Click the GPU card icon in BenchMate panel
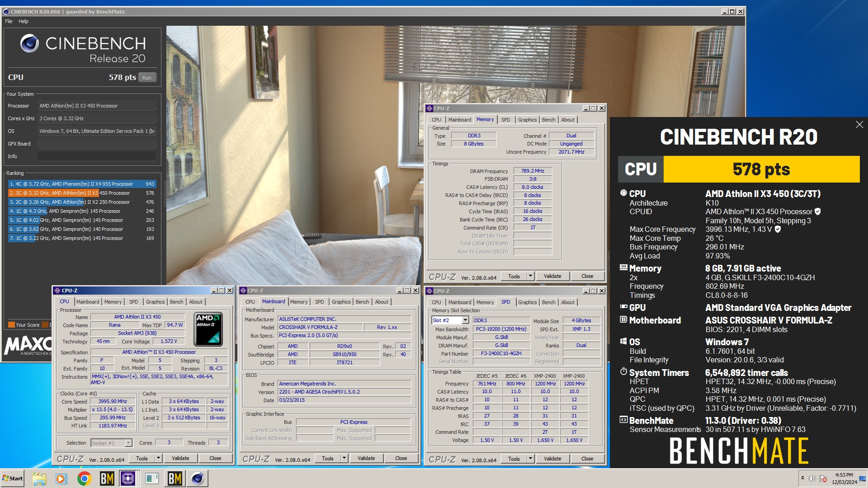 coord(623,307)
